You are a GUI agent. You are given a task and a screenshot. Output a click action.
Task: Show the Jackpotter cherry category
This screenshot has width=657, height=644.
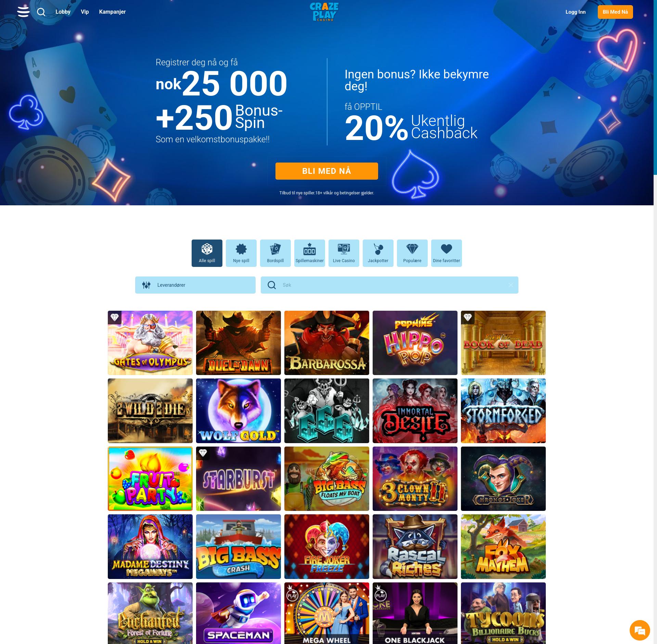click(x=378, y=253)
